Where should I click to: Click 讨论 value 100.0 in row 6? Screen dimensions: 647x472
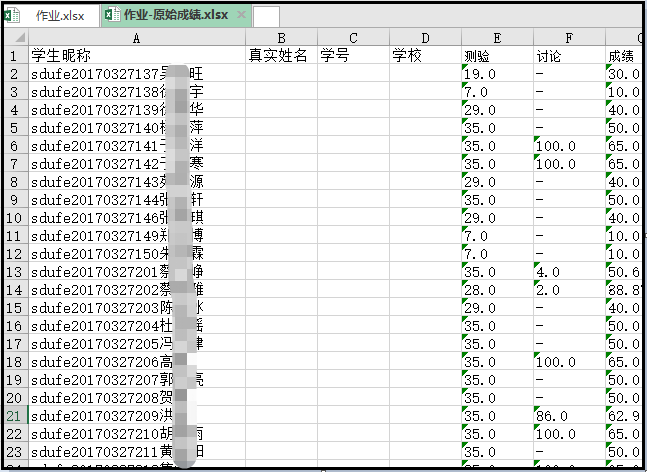[x=569, y=146]
